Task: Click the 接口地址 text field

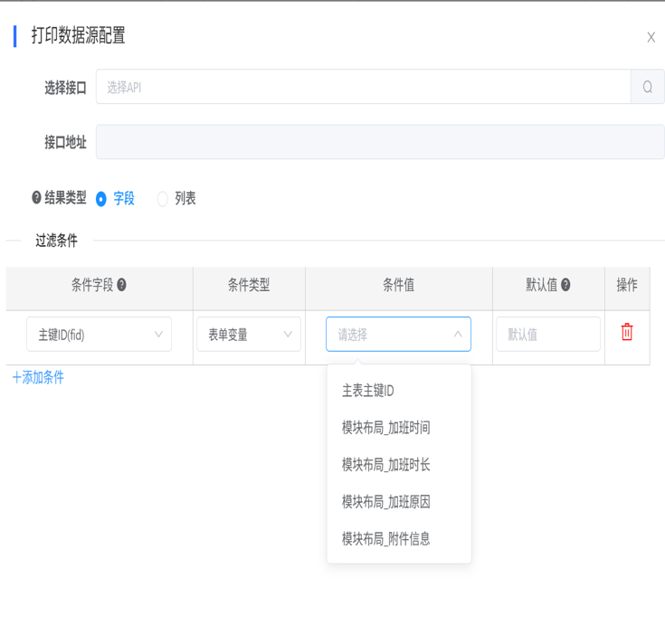Action: (x=380, y=142)
